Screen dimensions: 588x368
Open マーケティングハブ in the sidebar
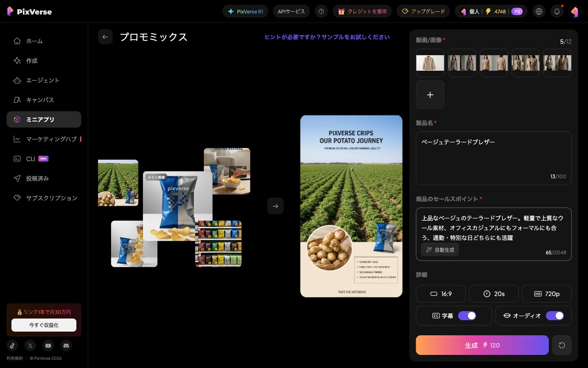(44, 139)
